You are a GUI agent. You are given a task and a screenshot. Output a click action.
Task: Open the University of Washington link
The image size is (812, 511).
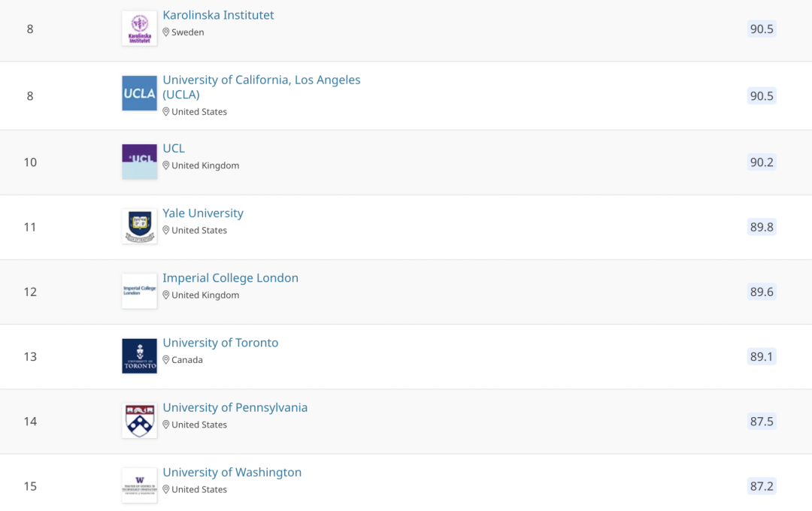click(232, 472)
